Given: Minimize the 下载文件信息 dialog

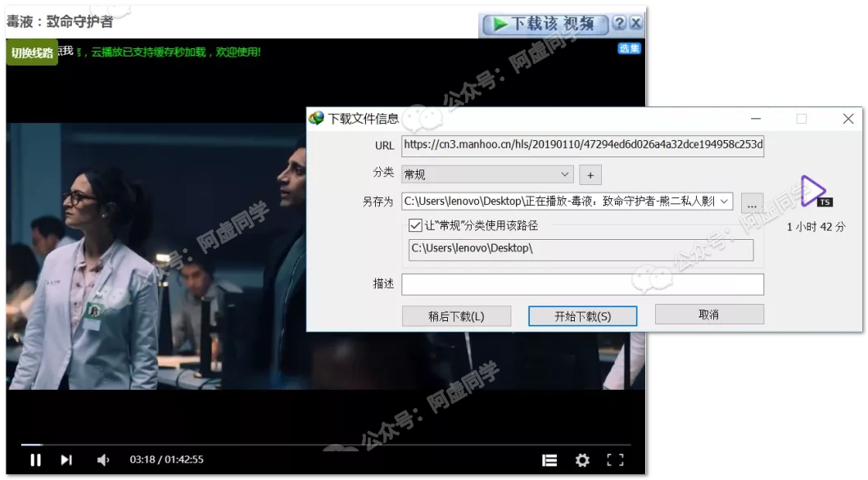Looking at the screenshot, I should coord(756,119).
